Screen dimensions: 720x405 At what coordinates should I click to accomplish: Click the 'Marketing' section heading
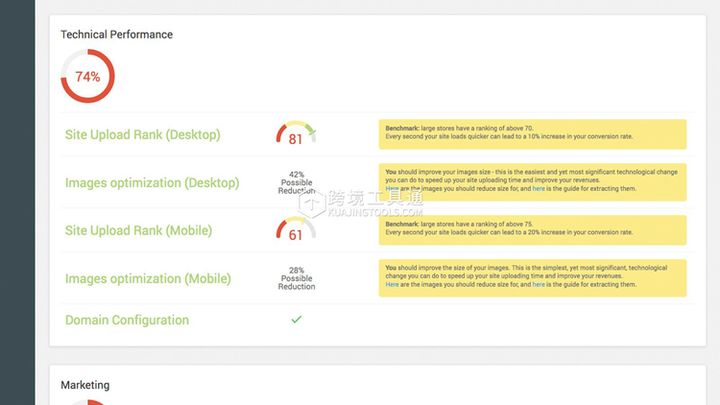click(85, 385)
